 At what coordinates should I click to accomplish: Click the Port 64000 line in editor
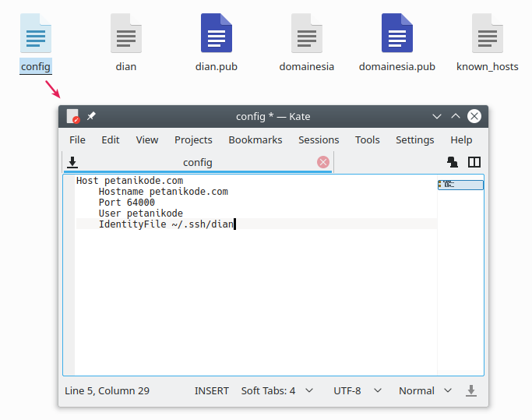[x=126, y=202]
